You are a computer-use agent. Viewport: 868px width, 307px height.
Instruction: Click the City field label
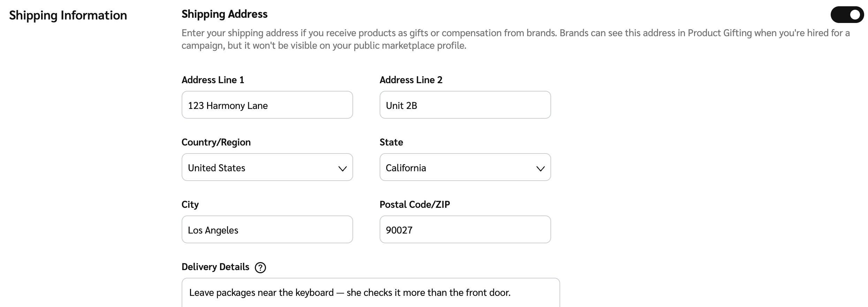190,204
